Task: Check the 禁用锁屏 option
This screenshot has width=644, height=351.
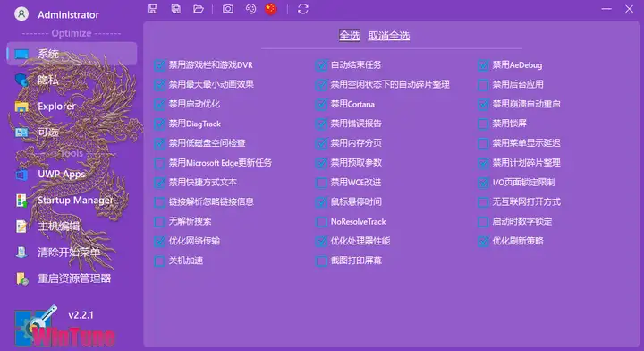Action: pos(483,124)
